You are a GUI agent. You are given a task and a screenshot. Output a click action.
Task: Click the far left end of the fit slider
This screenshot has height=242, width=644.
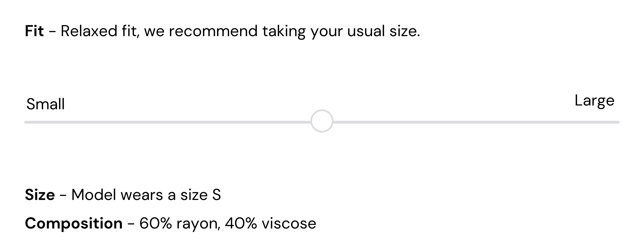26,122
